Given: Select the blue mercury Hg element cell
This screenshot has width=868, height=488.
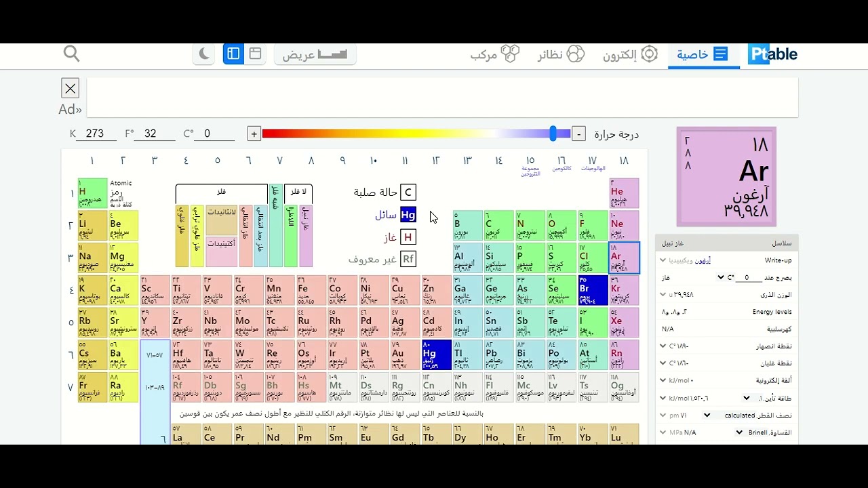Looking at the screenshot, I should click(436, 354).
